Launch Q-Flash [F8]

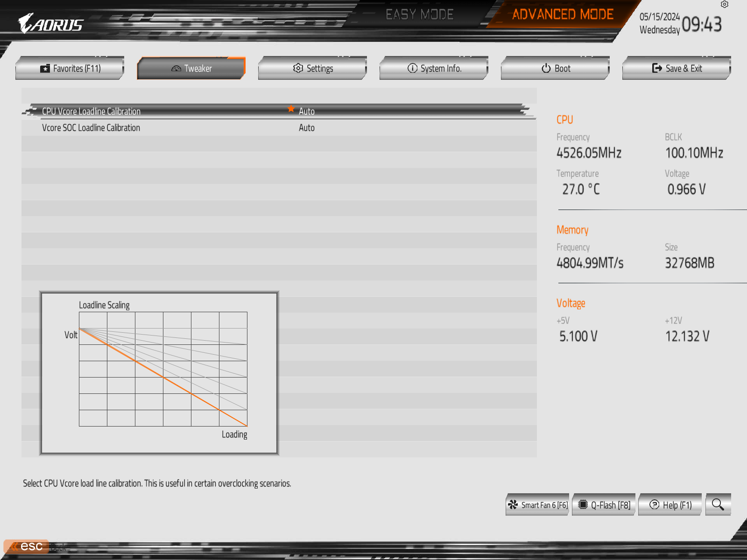604,504
